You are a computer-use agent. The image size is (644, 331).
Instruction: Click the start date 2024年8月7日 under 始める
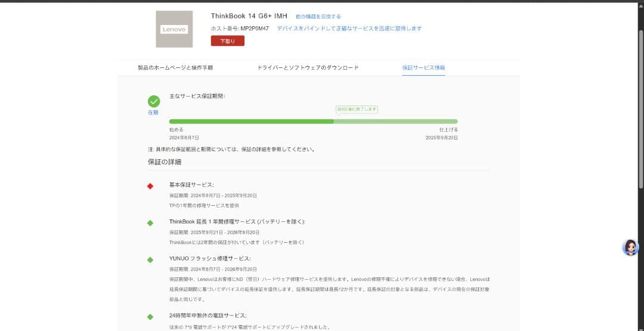click(184, 138)
